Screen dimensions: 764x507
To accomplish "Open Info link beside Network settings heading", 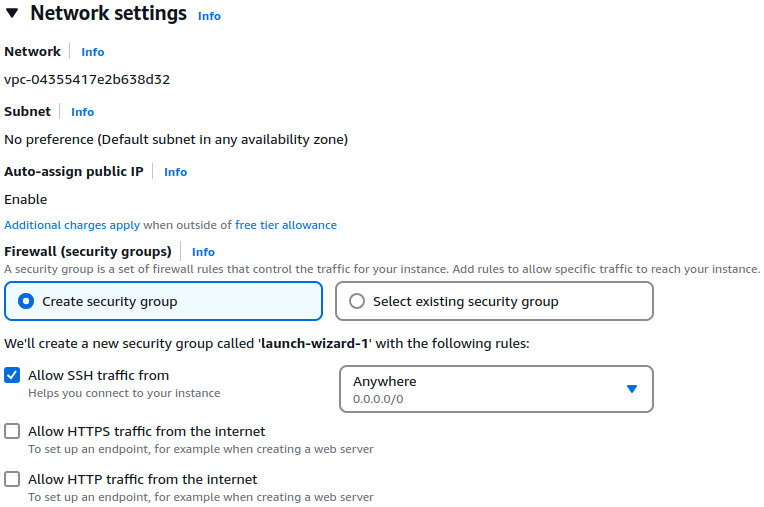I will point(209,16).
